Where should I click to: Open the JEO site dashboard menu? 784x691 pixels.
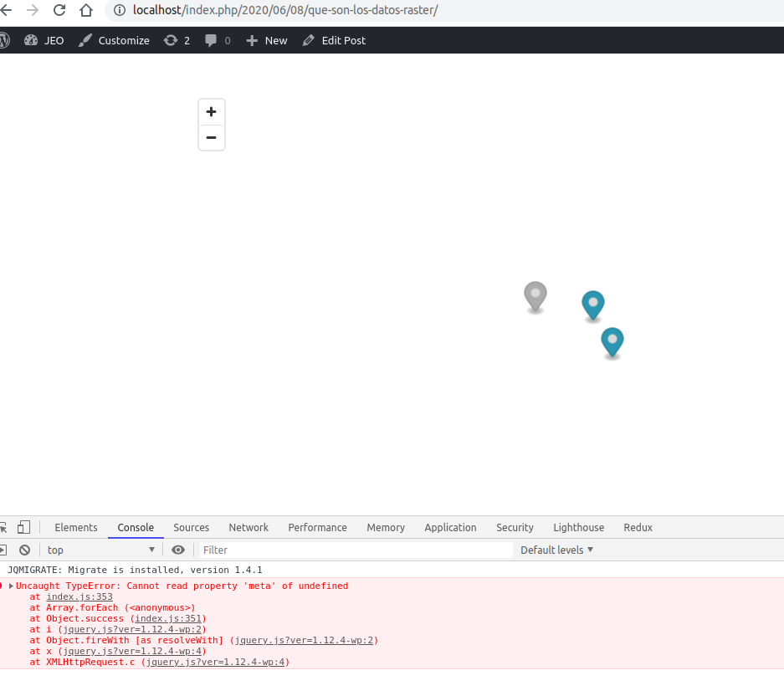click(x=44, y=40)
